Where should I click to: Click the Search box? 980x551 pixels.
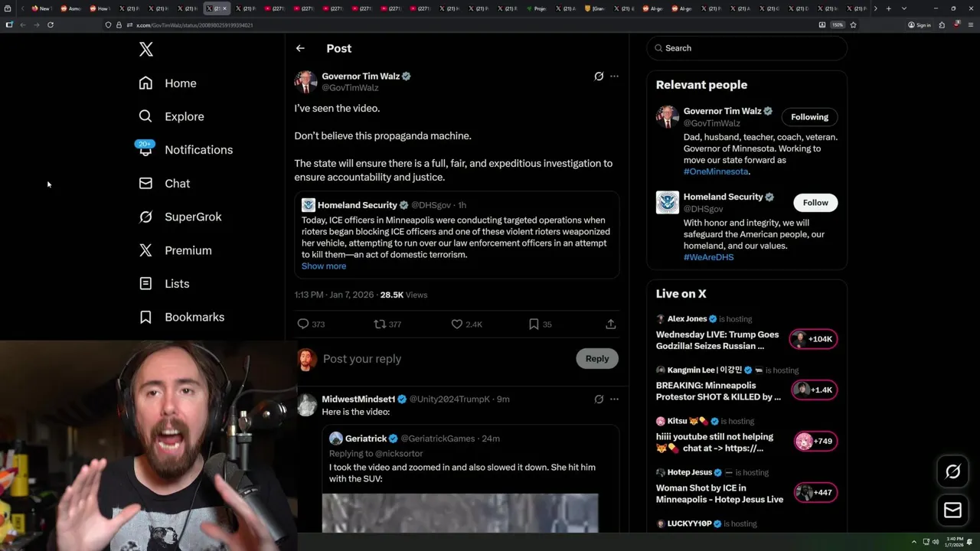click(747, 48)
